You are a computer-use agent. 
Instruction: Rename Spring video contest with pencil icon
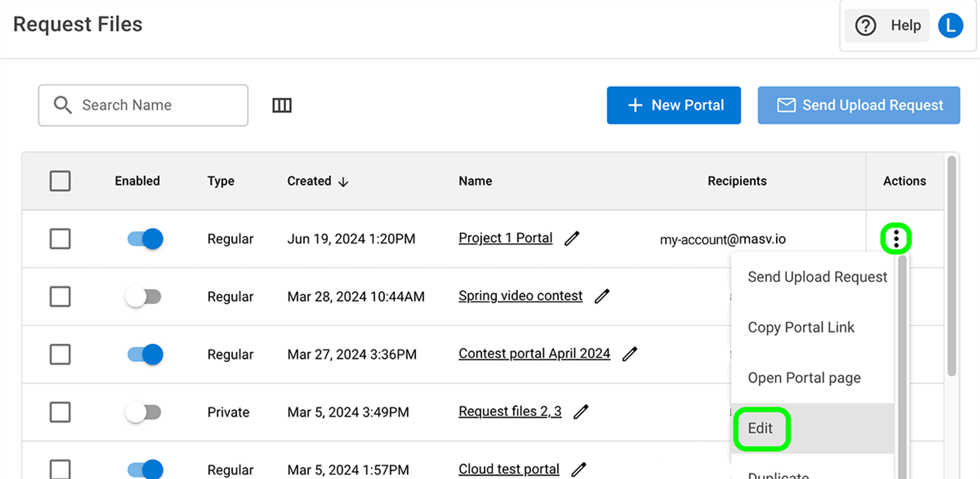coord(602,296)
